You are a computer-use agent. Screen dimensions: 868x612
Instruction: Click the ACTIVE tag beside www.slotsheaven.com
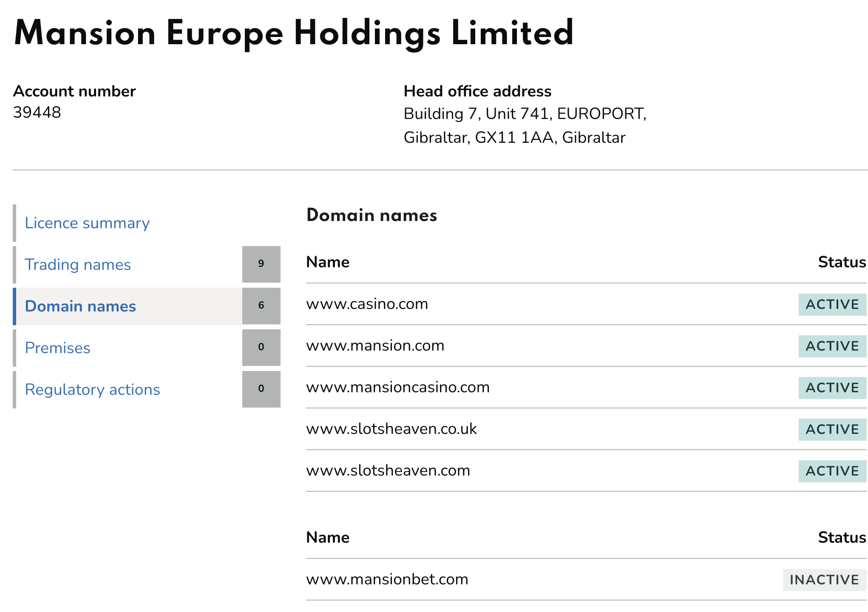(832, 471)
